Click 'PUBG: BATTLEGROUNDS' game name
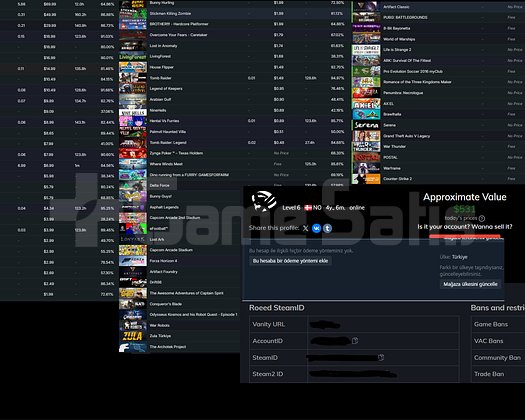525x420 pixels. coord(405,17)
